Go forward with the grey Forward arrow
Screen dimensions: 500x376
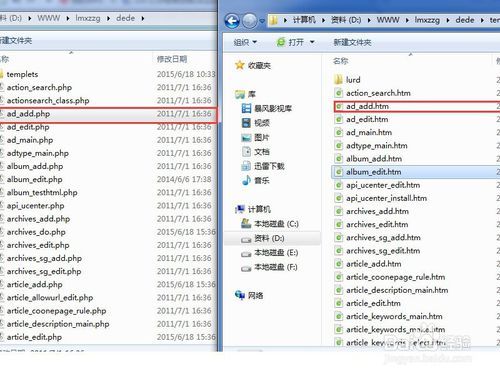tap(250, 21)
